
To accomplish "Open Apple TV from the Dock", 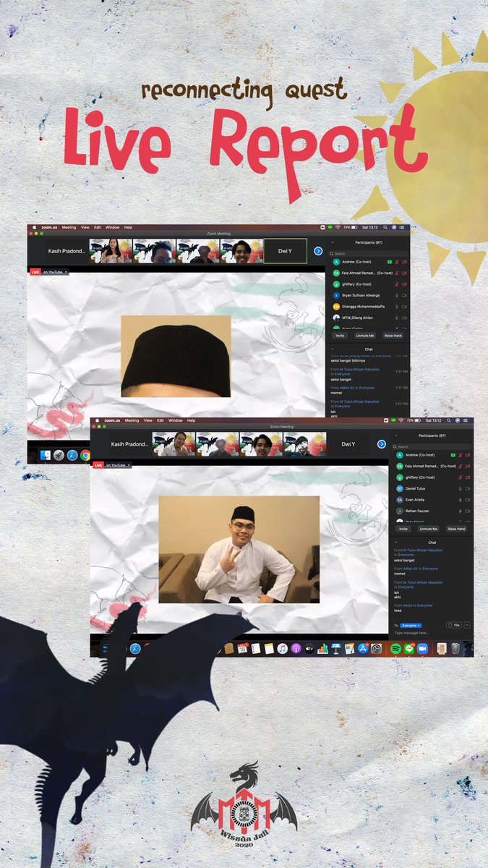I will 309,648.
